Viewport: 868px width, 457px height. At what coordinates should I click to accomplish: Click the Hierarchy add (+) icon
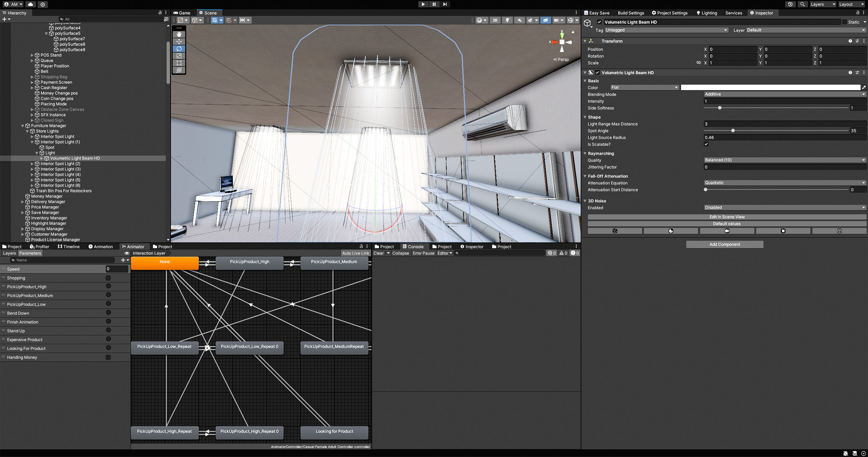coord(4,19)
